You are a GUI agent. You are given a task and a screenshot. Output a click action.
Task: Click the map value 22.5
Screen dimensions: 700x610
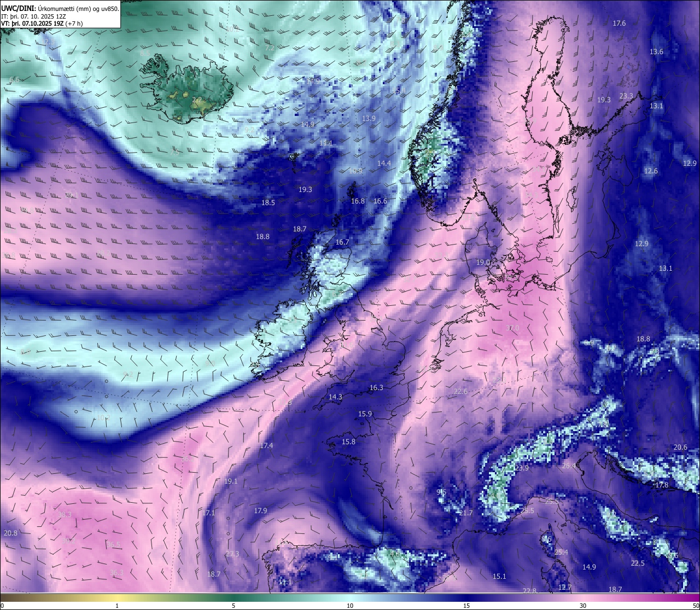coord(638,563)
